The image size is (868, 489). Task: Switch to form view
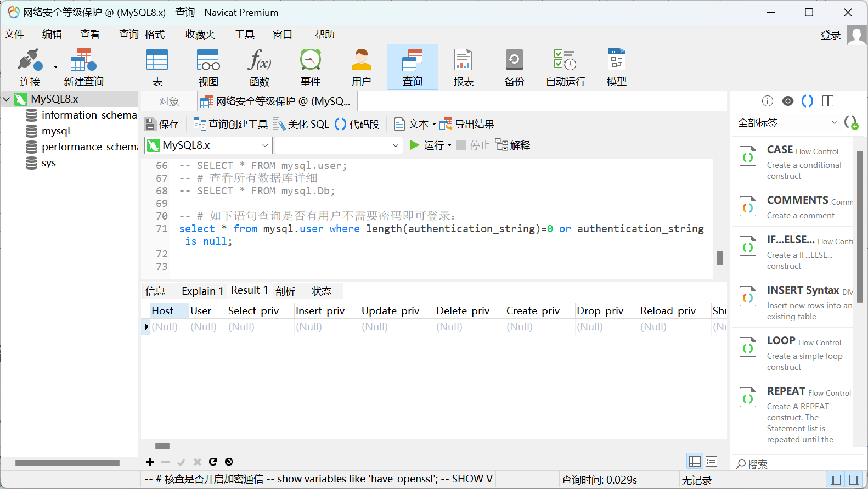(x=712, y=461)
